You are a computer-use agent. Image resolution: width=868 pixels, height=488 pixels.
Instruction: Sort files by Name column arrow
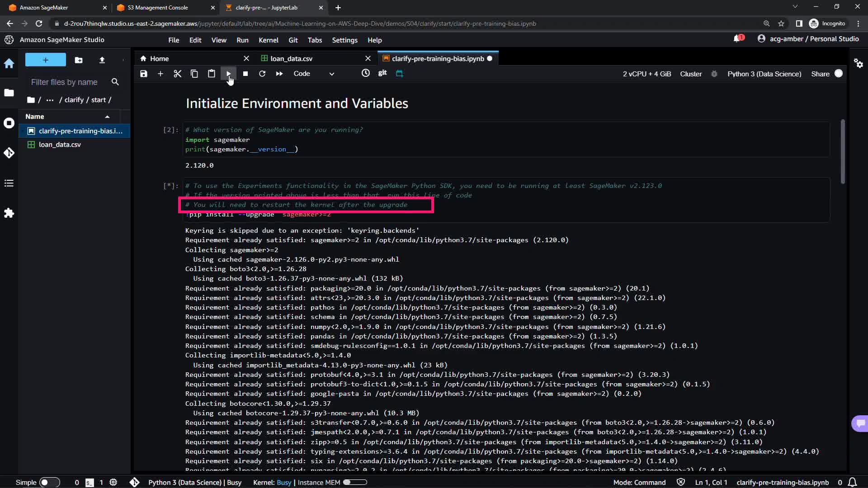pos(107,117)
